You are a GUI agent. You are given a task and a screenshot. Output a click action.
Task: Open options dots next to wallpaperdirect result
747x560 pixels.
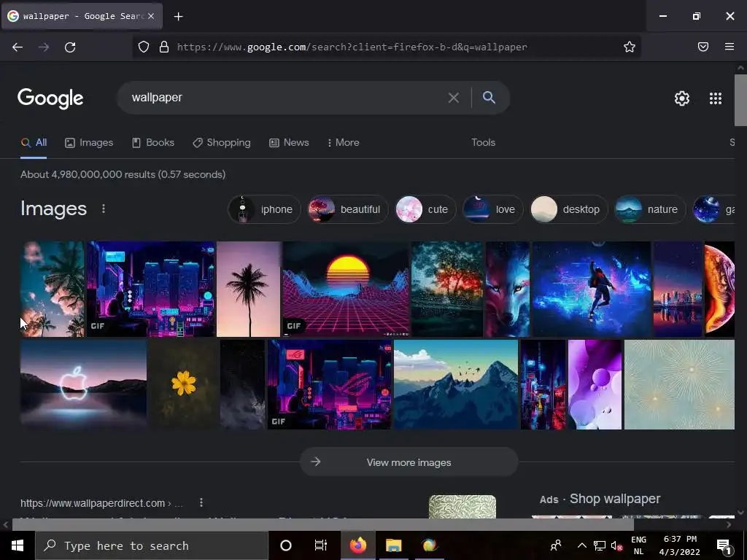201,502
